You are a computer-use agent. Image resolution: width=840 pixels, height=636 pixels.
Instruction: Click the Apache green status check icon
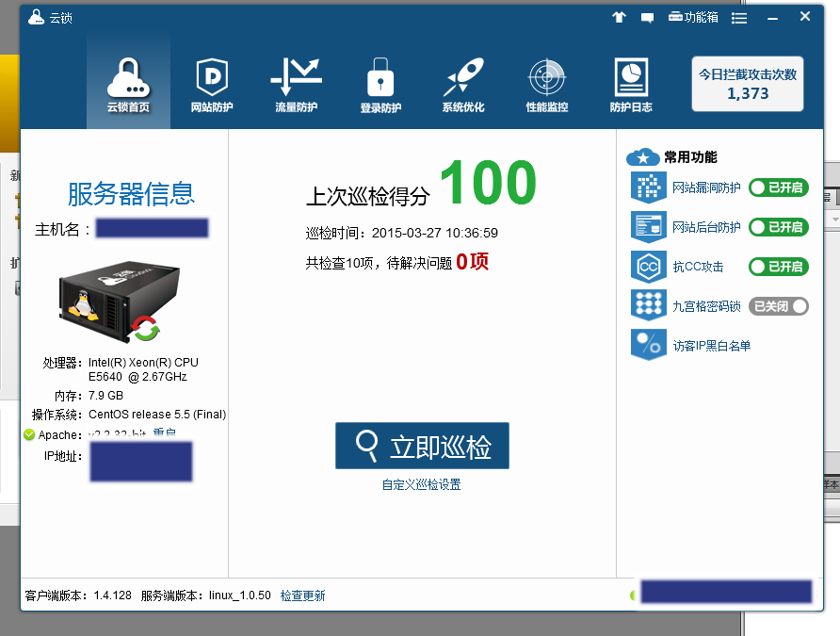point(29,434)
